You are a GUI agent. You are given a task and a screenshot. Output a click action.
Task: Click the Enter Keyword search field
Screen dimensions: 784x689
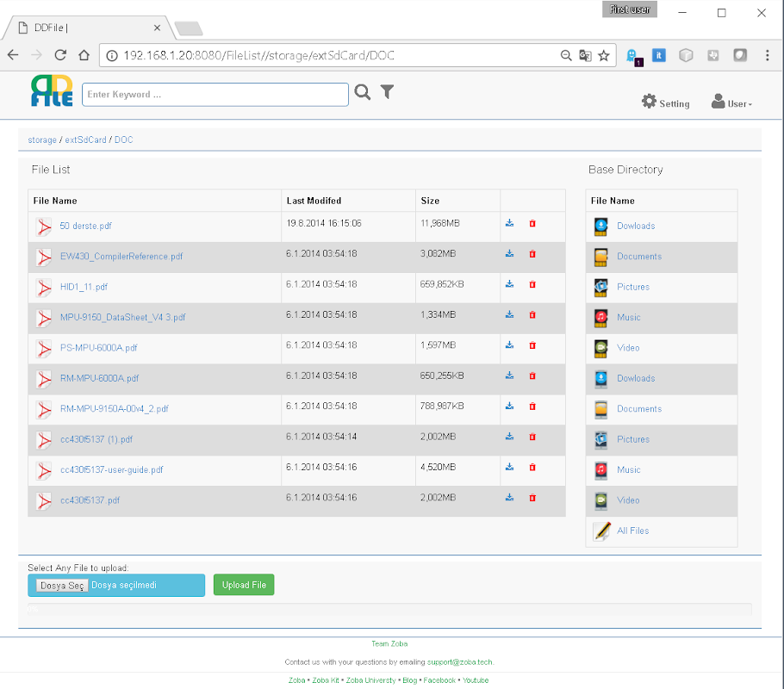tap(215, 95)
